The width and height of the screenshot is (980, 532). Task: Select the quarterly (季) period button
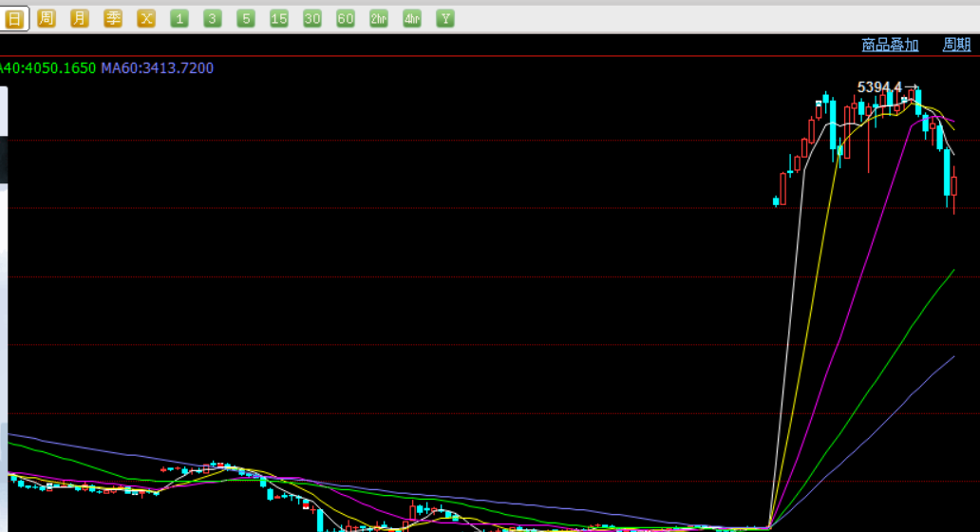[113, 19]
